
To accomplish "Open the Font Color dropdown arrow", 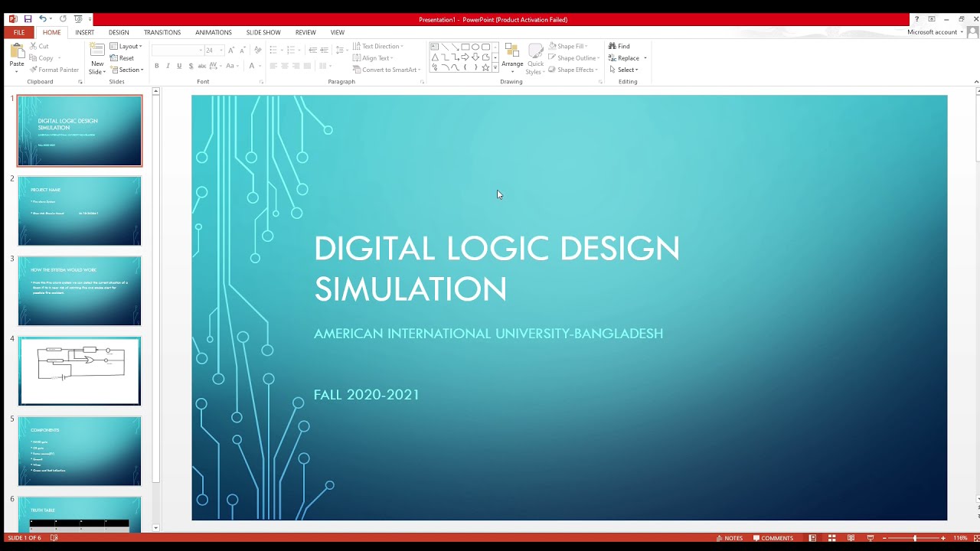I will [259, 66].
